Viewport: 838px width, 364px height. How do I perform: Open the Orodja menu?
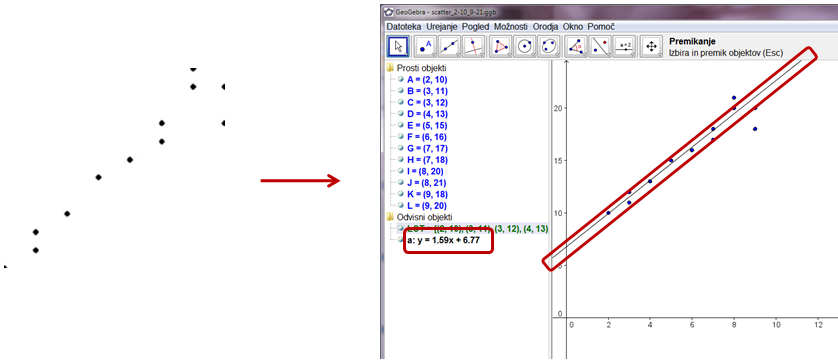pos(546,26)
